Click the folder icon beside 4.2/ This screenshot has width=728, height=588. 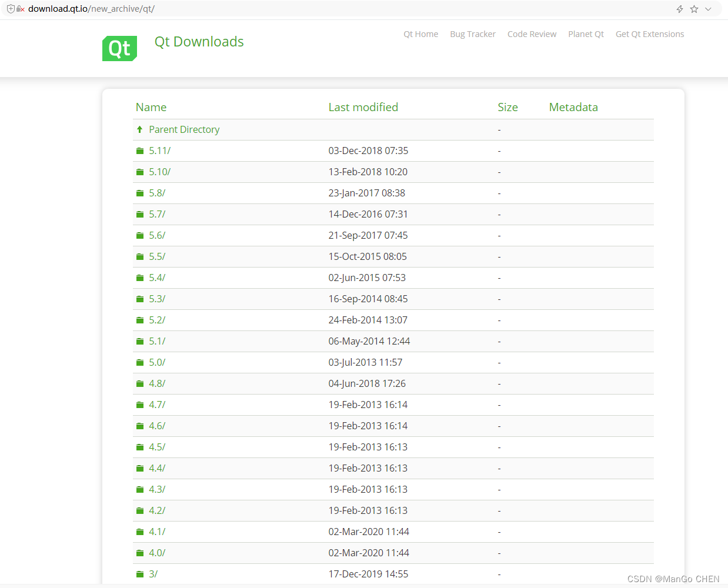(x=140, y=511)
